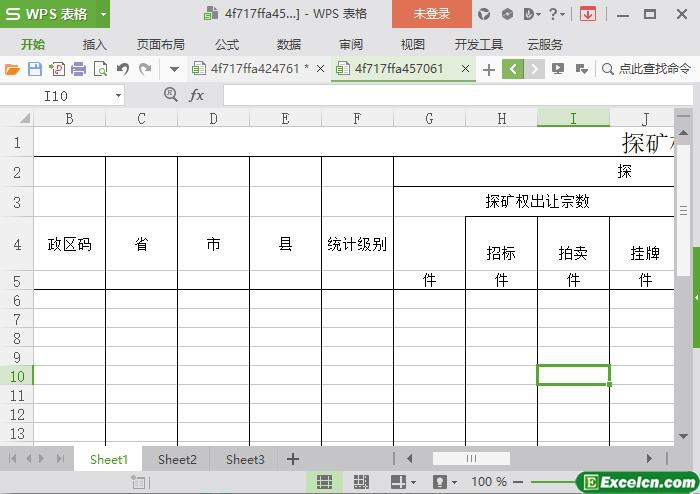Select column header H
Image resolution: width=700 pixels, height=494 pixels.
coord(501,119)
